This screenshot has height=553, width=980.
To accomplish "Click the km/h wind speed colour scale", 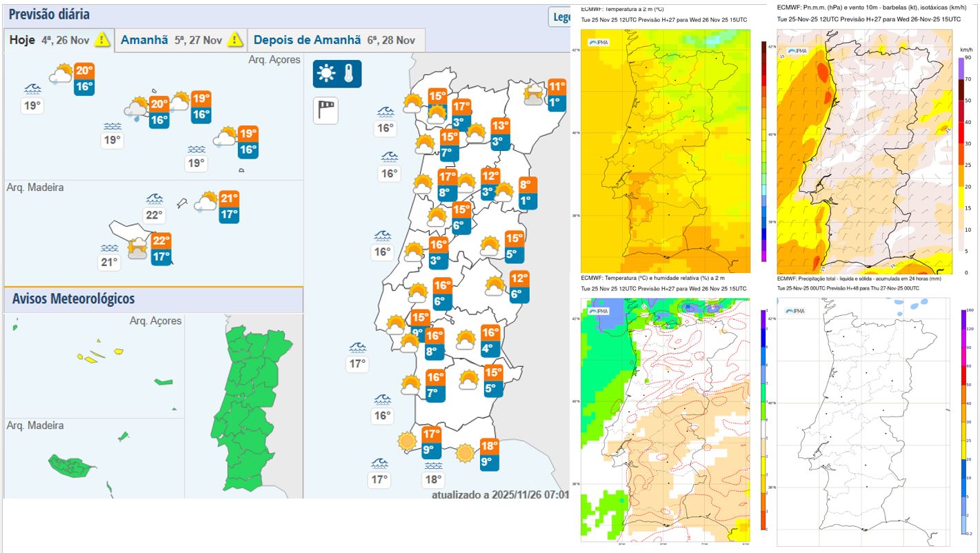I will [x=963, y=164].
